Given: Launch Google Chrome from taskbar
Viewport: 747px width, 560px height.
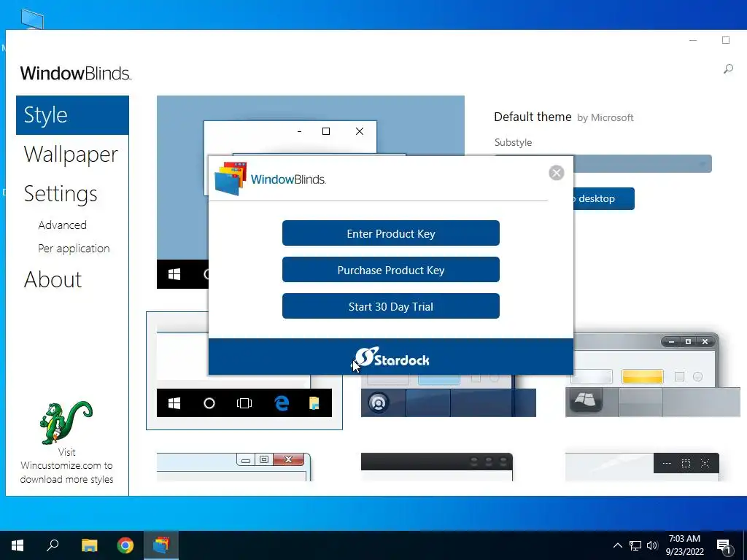Looking at the screenshot, I should click(x=125, y=545).
